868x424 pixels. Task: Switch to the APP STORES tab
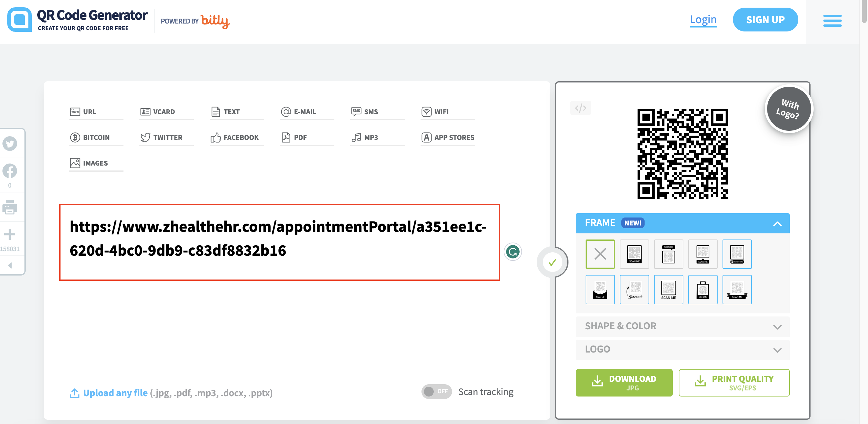coord(448,137)
